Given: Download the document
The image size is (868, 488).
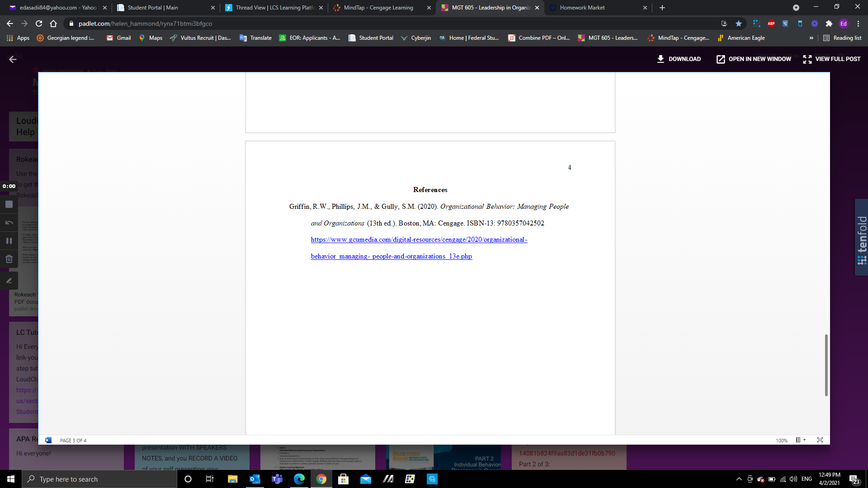Looking at the screenshot, I should coord(679,59).
